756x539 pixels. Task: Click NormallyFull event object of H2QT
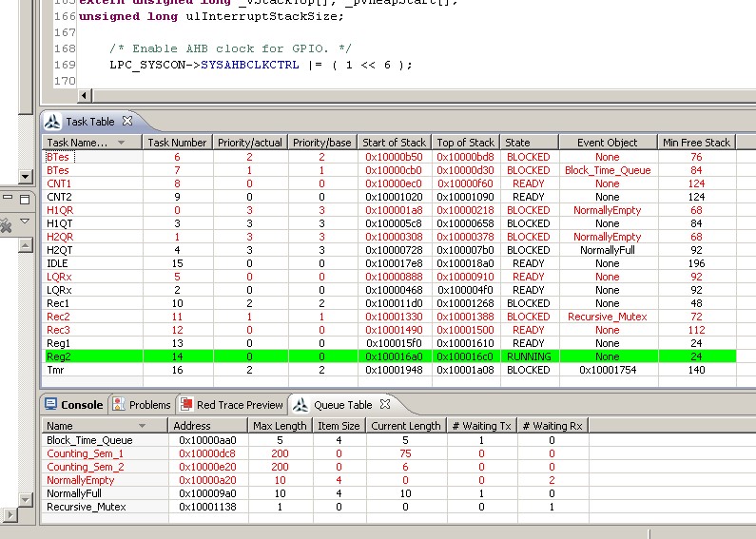(x=608, y=250)
